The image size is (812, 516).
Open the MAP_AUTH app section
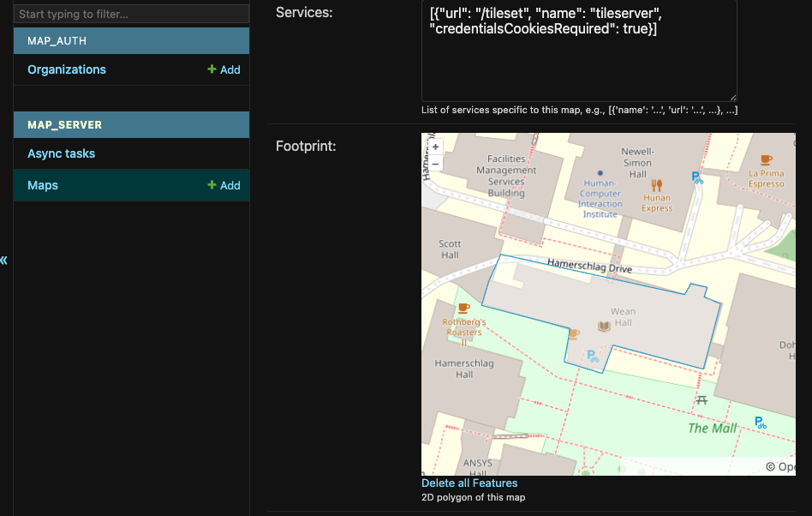[57, 41]
